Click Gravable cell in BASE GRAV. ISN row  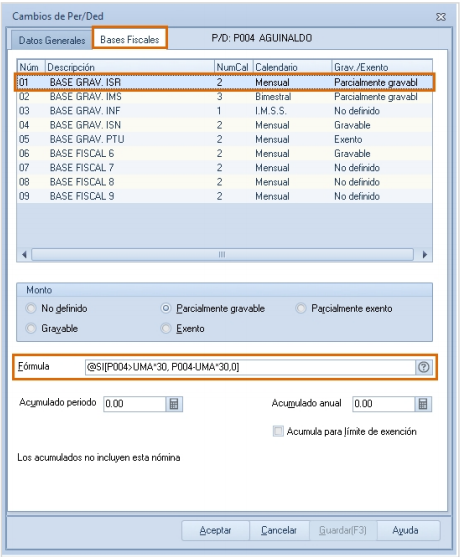point(352,125)
